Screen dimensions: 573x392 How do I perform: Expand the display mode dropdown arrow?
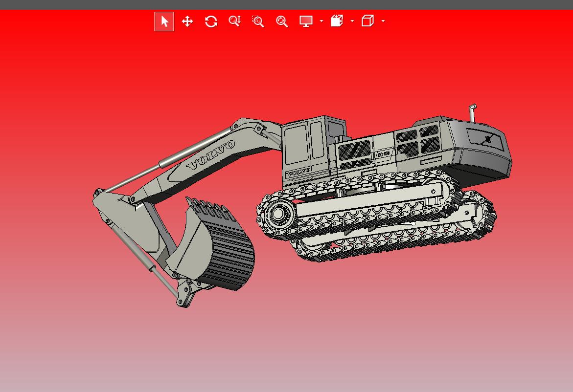coord(321,22)
